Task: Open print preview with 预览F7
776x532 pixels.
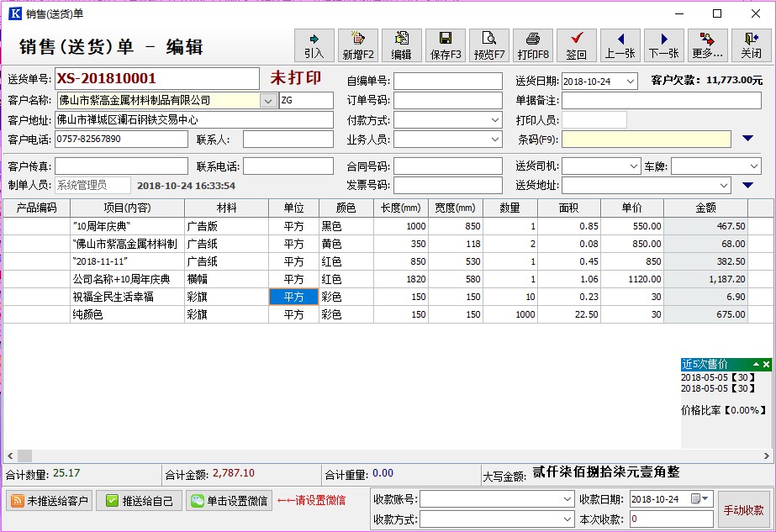Action: (x=489, y=45)
